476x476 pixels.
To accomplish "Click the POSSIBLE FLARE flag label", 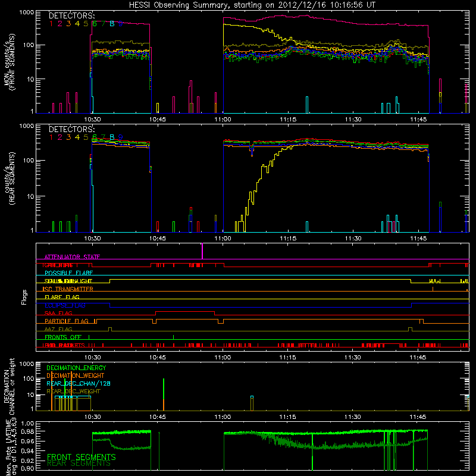I will point(68,273).
